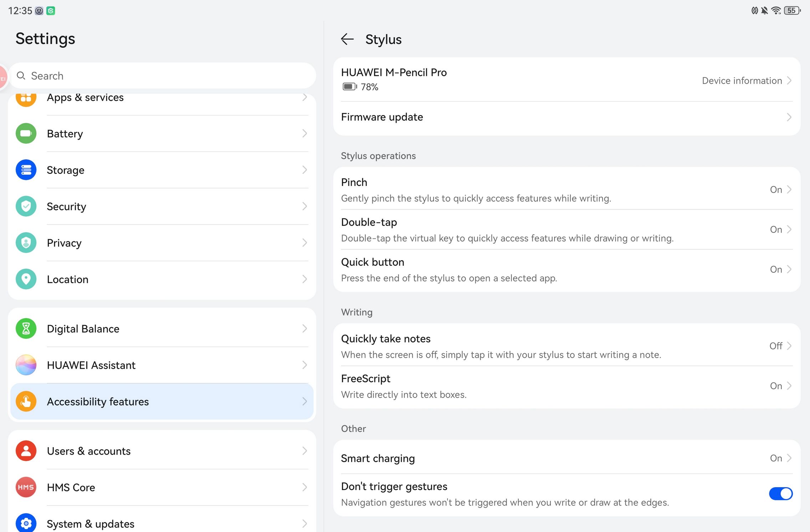This screenshot has width=810, height=532.
Task: Click the blue Storage icon
Action: 26,170
